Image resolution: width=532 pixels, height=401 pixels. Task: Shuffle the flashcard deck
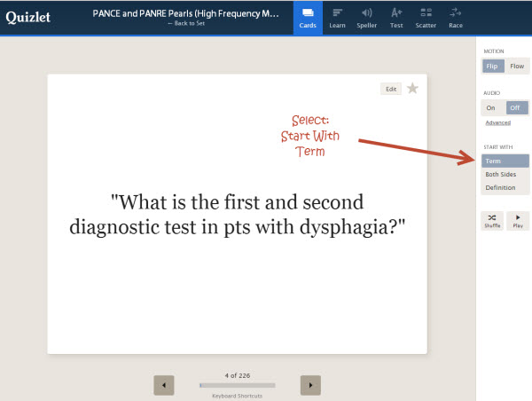click(x=492, y=220)
